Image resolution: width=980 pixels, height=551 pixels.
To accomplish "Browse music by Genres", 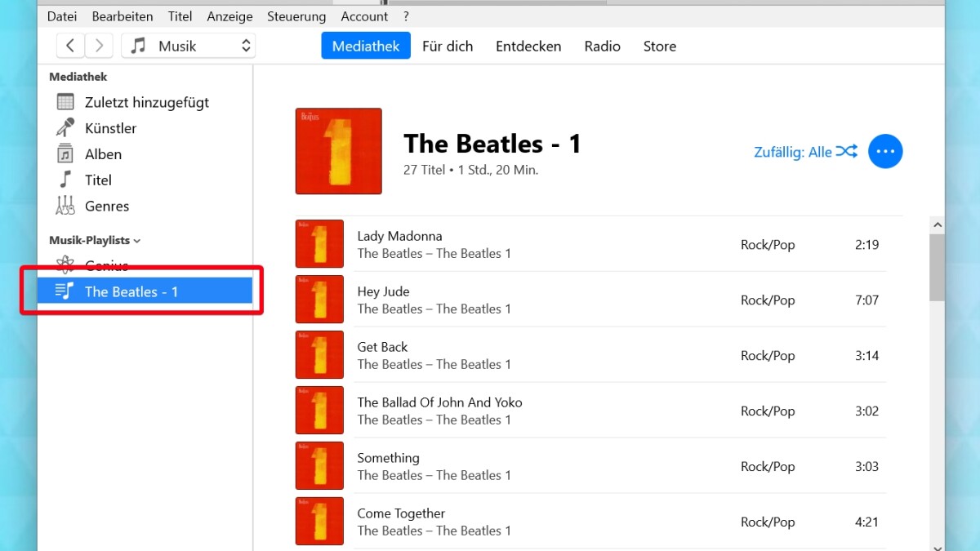I will pos(107,206).
